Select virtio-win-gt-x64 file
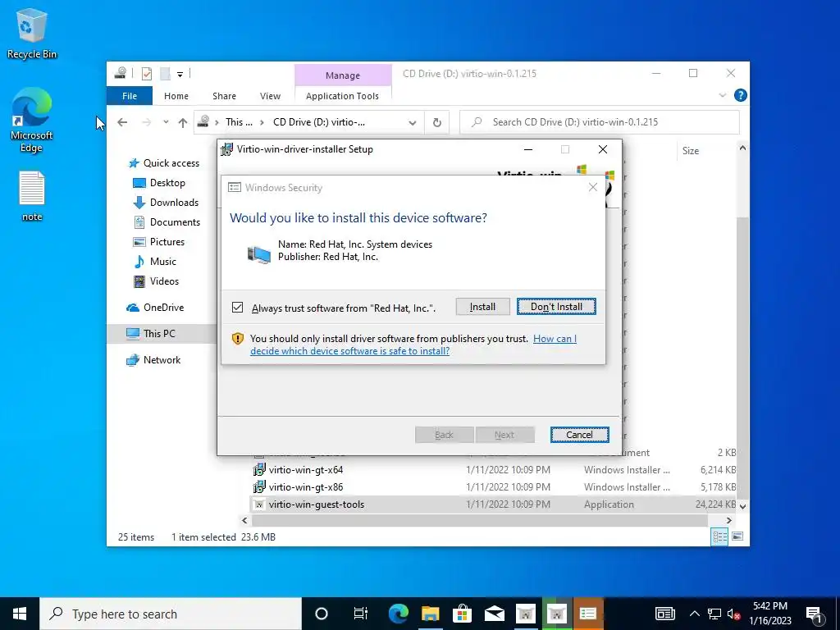 (306, 470)
